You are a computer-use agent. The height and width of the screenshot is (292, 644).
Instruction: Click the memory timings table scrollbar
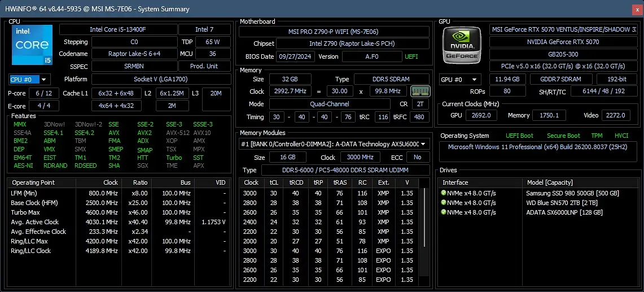click(424, 218)
